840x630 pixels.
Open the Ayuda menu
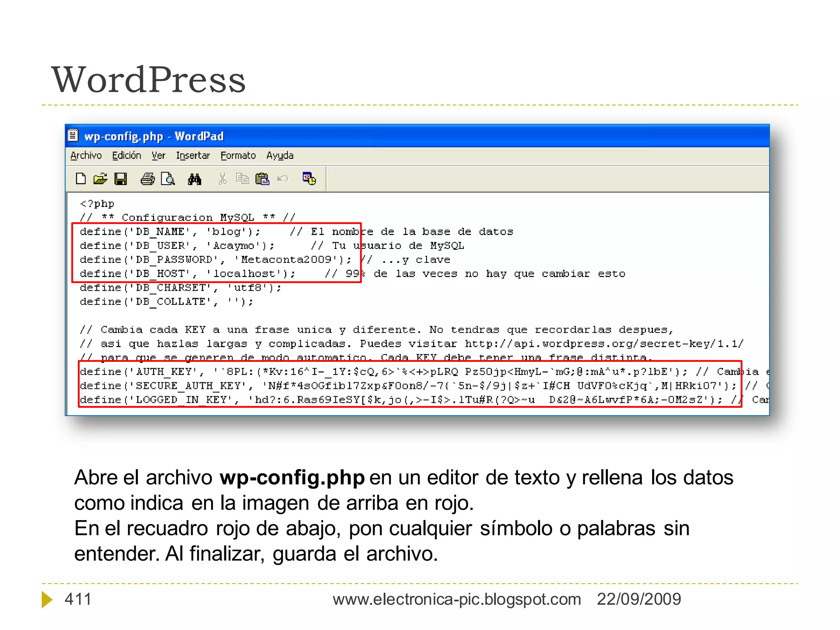[x=280, y=155]
